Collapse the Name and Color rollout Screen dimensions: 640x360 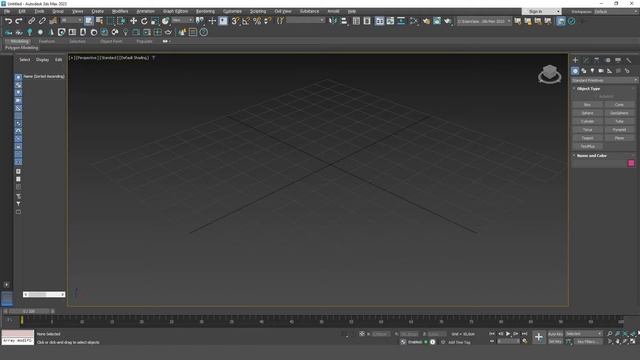coord(591,156)
